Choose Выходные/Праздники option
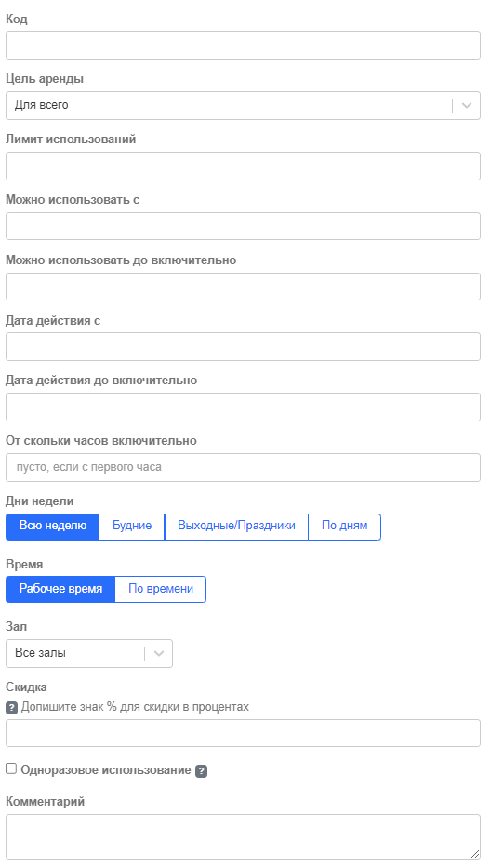490x868 pixels. click(x=236, y=526)
